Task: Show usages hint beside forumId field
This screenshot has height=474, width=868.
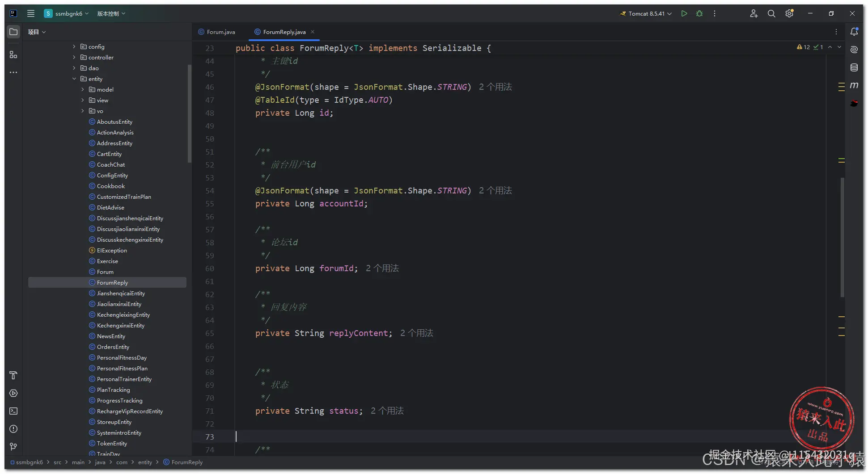Action: 382,268
